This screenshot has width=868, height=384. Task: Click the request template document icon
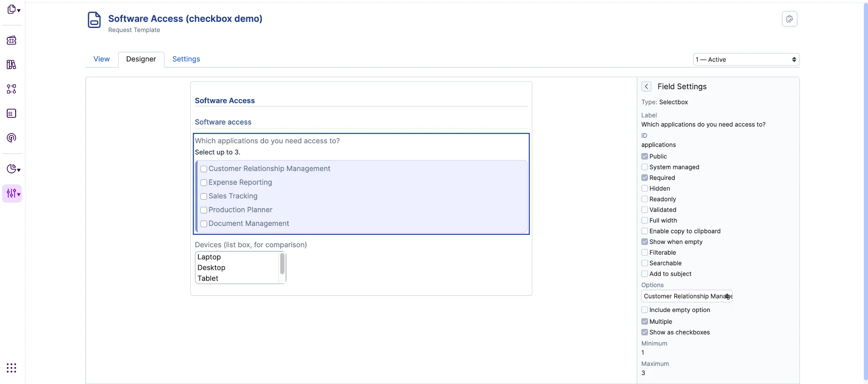[x=94, y=20]
